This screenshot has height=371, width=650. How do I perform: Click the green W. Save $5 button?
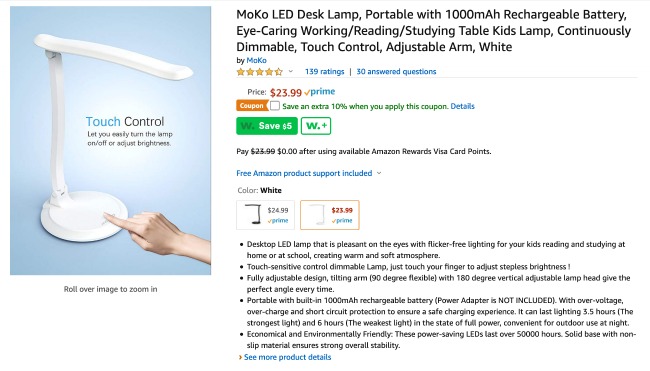click(x=267, y=126)
